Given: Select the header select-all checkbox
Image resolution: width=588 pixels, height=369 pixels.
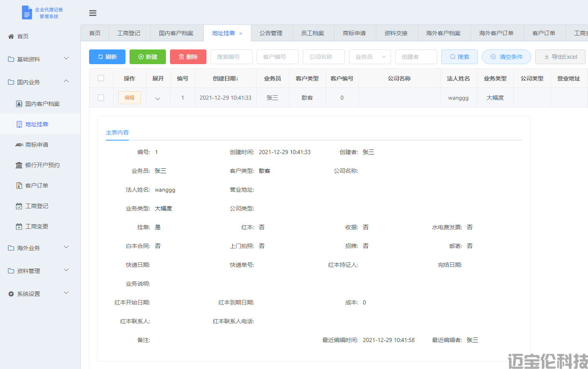Looking at the screenshot, I should point(101,78).
